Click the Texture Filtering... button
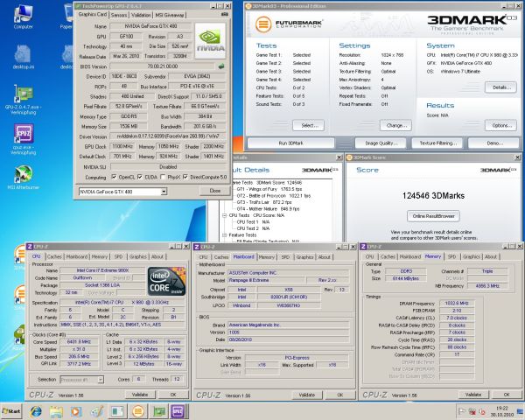Viewport: 525px width, 420px height. point(437,143)
